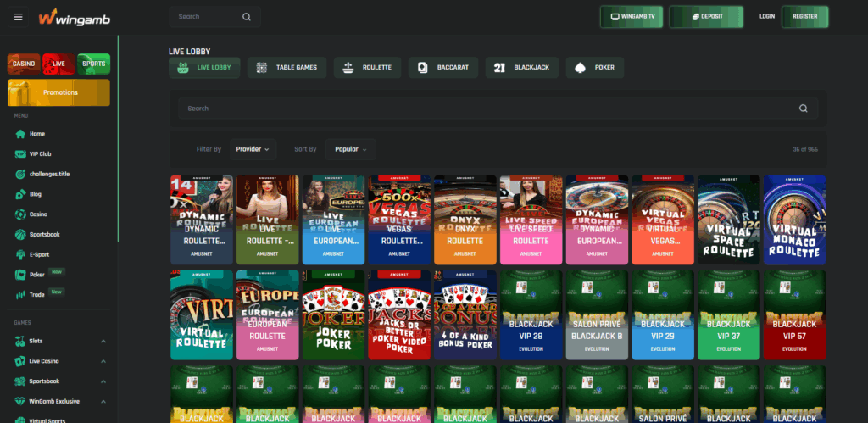
Task: Click the '36 of 966' results count
Action: tap(805, 149)
